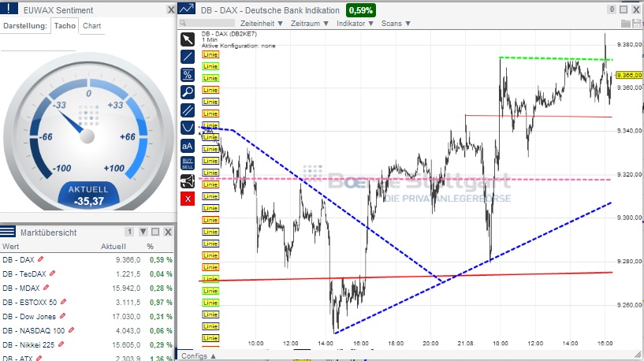
Task: Open the Scans dropdown
Action: [396, 24]
